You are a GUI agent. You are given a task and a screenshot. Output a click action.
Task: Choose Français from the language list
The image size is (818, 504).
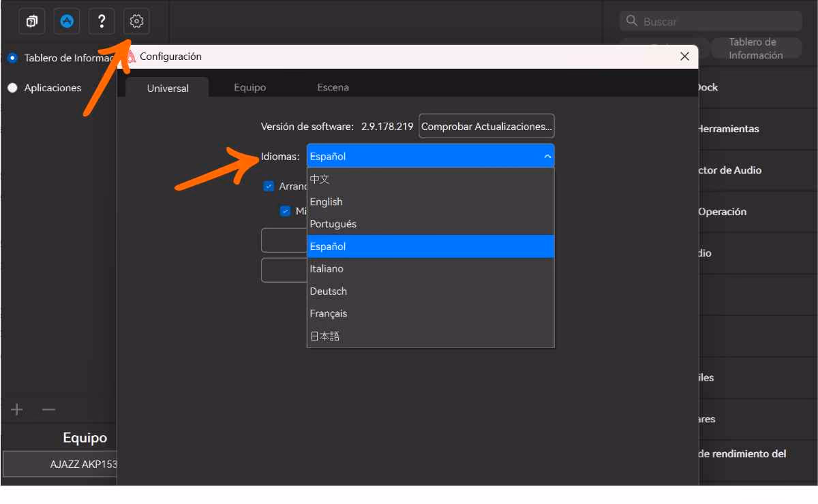point(430,314)
